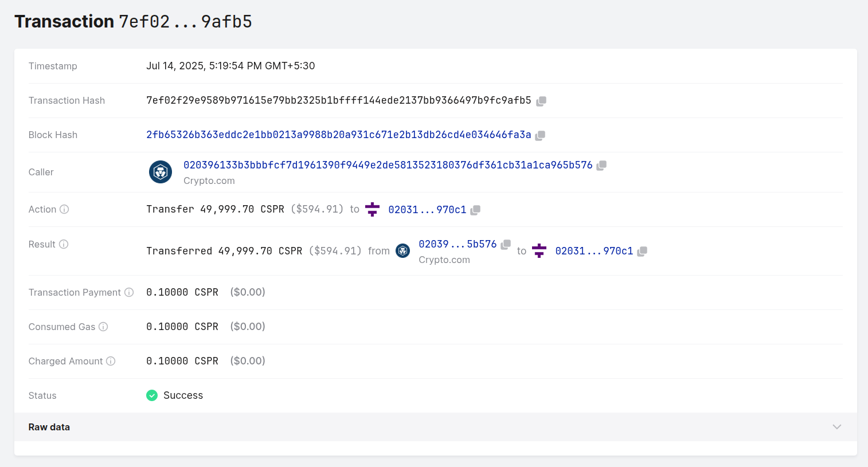Click Charged Amount 0.10000 CSPR value
Viewport: 868px width, 467px height.
(x=182, y=361)
